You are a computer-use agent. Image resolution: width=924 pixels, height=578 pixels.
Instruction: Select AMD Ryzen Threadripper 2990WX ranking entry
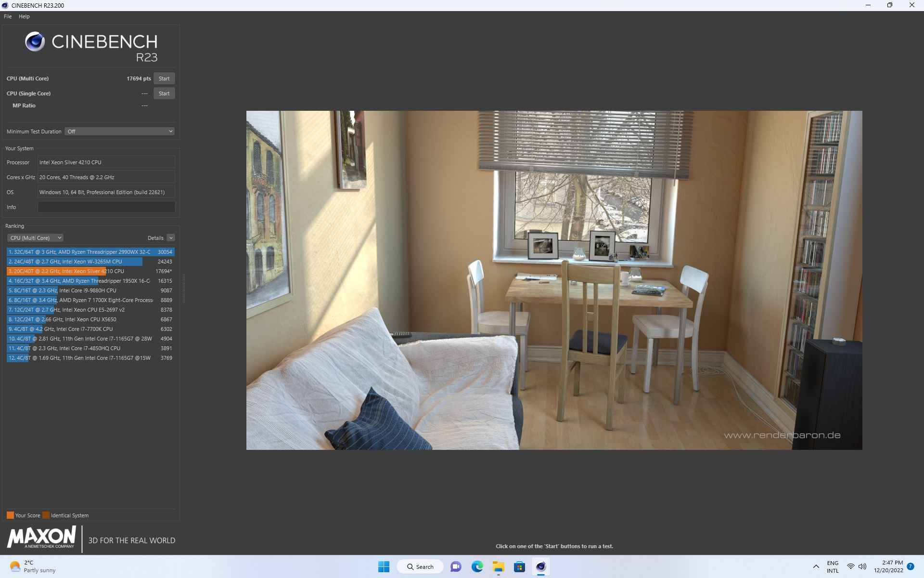pos(90,252)
